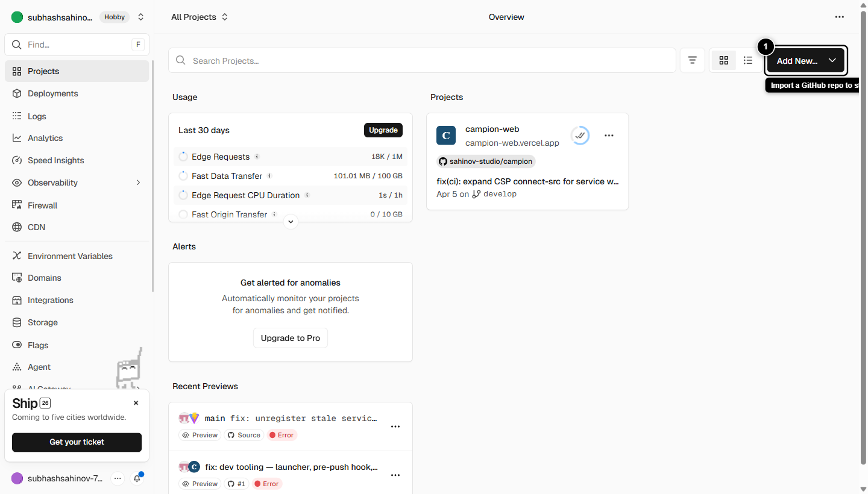Click the Search Projects field

tap(422, 60)
